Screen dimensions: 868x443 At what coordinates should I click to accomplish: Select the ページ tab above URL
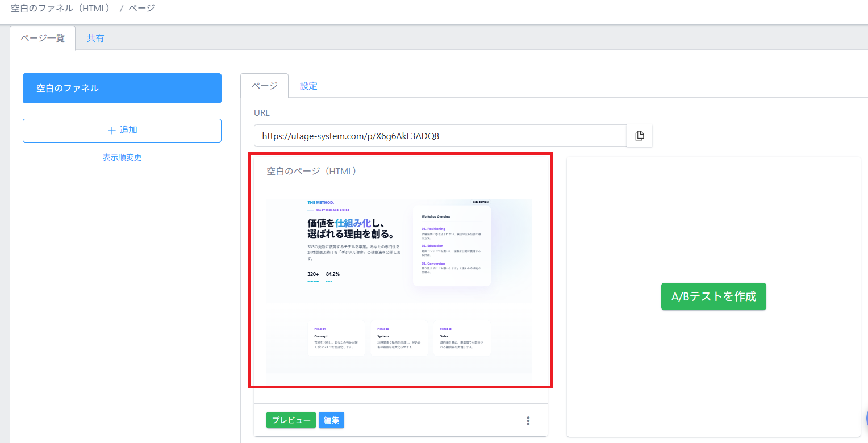pyautogui.click(x=264, y=86)
